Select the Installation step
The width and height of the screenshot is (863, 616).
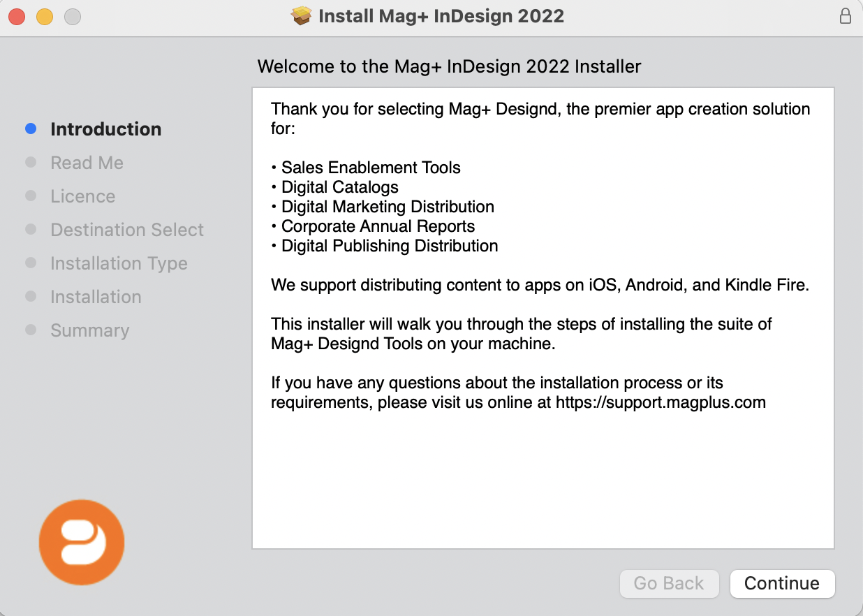pos(96,297)
